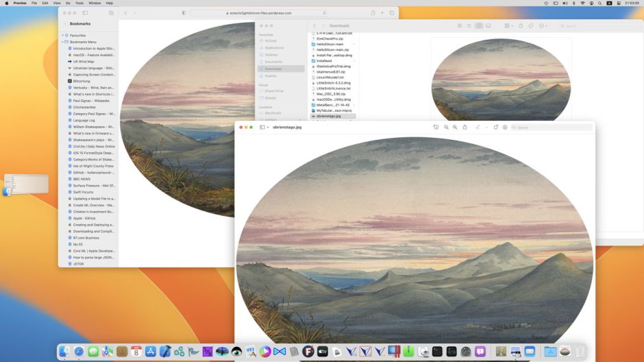Open Safari's tab overview icon

pos(391,13)
